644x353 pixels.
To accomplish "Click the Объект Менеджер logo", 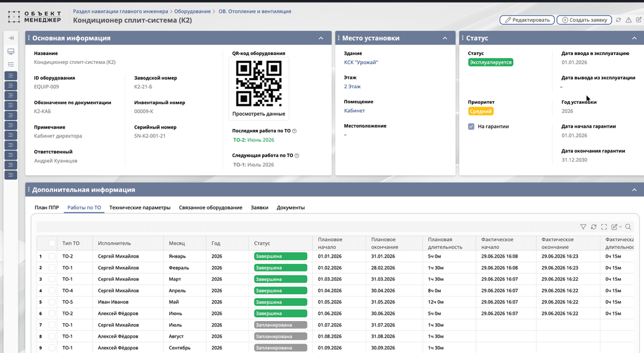I will pos(35,17).
